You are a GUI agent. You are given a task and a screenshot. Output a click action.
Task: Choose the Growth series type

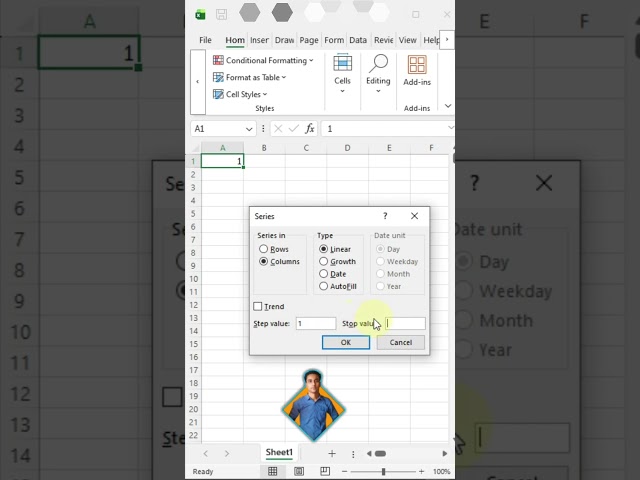pyautogui.click(x=323, y=262)
